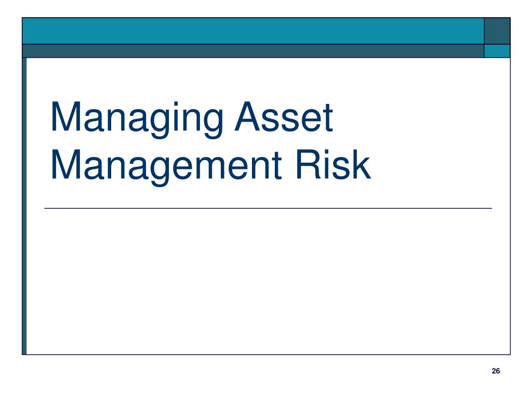532x399 pixels.
Task: Click the slide number 26
Action: 496,371
